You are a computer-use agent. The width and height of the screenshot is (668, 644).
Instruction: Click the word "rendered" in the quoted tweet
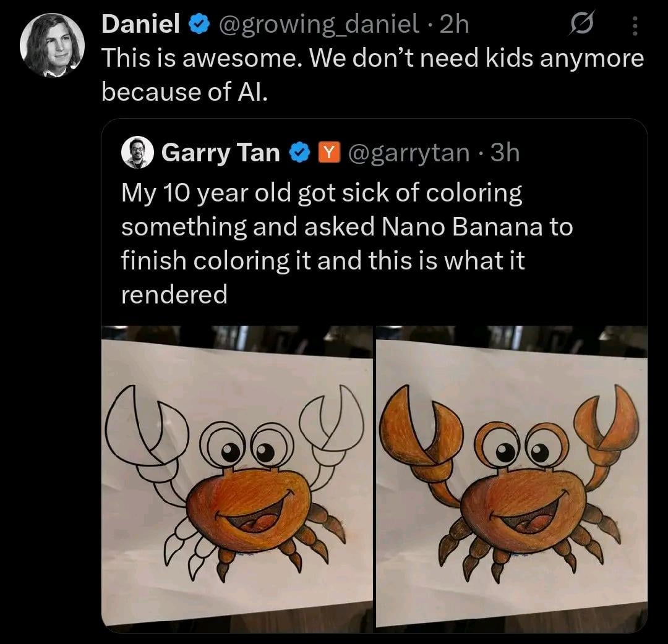click(x=174, y=294)
